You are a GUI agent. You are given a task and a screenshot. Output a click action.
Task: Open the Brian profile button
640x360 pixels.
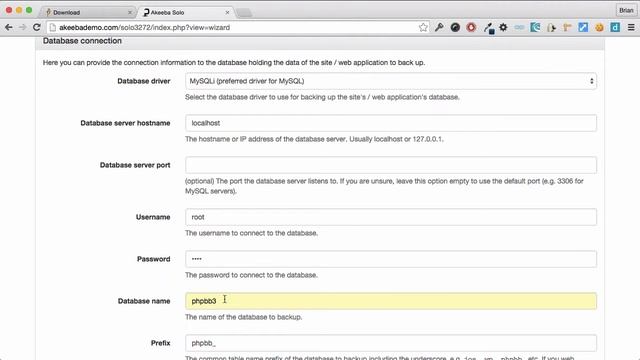[x=626, y=11]
